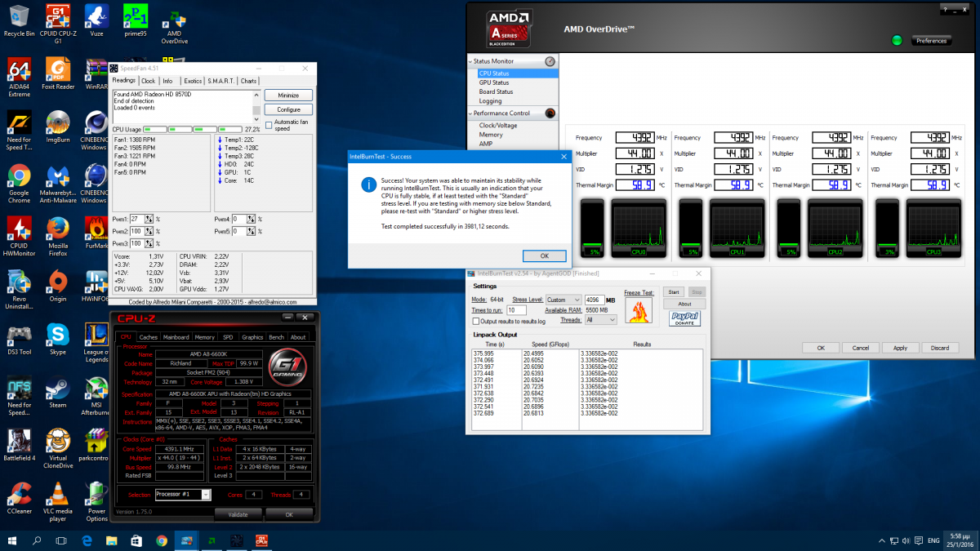Launch prime95 from the desktop
Image resolution: width=980 pixels, height=551 pixels.
click(136, 20)
